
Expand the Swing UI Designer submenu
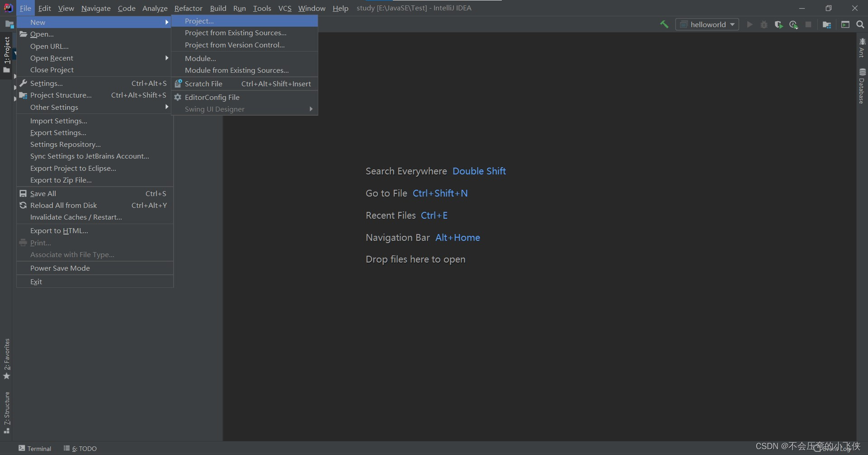point(245,109)
